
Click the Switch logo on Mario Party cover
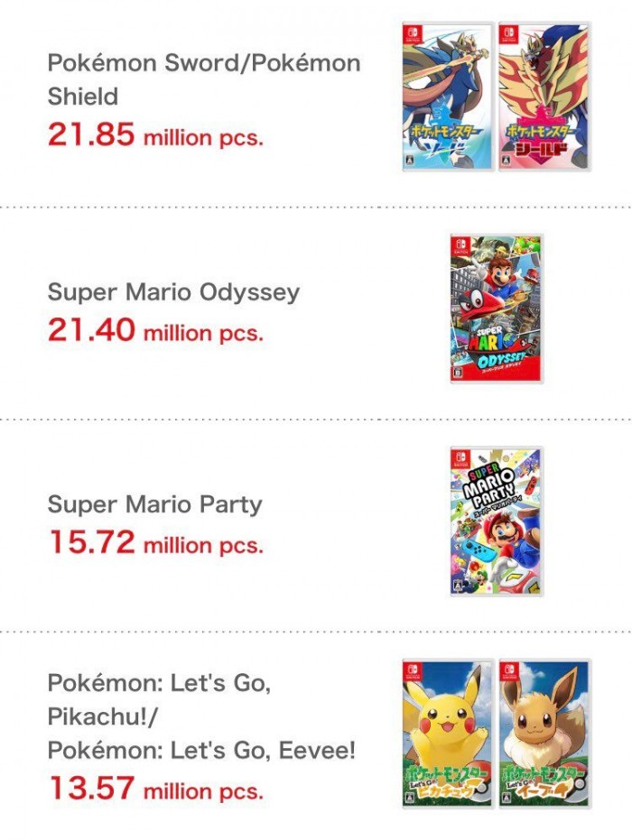point(461,458)
